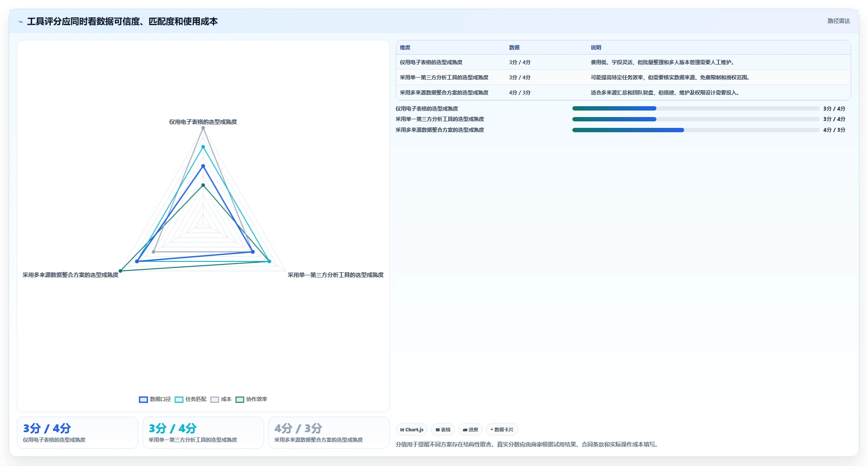
Task: Click progress bar for 采用单一第三方分析工具
Action: [x=696, y=119]
